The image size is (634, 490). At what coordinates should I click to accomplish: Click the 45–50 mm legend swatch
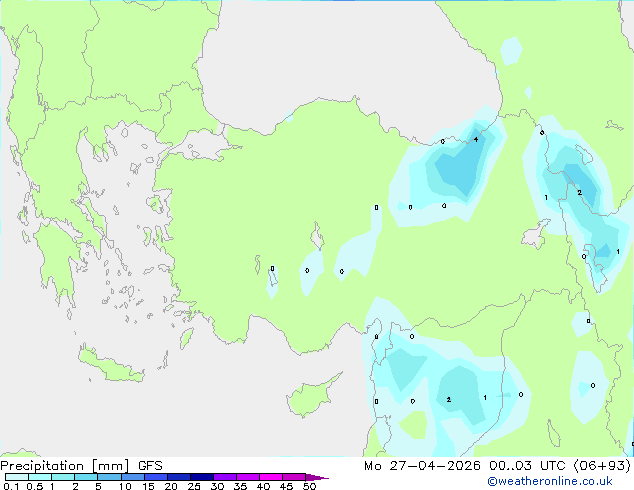(x=294, y=477)
